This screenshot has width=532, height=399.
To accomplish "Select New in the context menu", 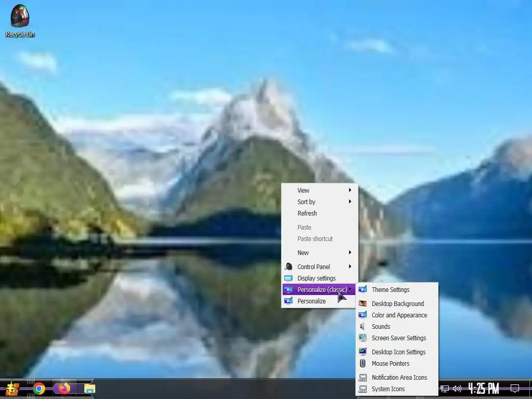I will pyautogui.click(x=320, y=253).
